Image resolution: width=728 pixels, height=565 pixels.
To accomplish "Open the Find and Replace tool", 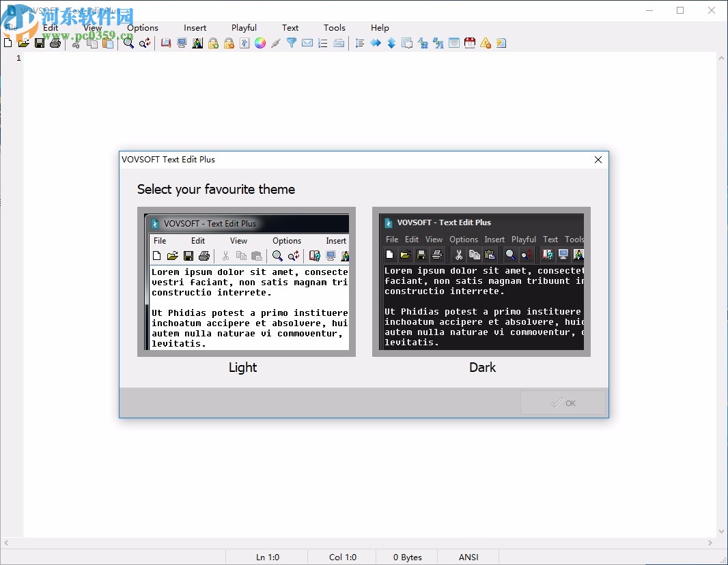I will pos(144,42).
